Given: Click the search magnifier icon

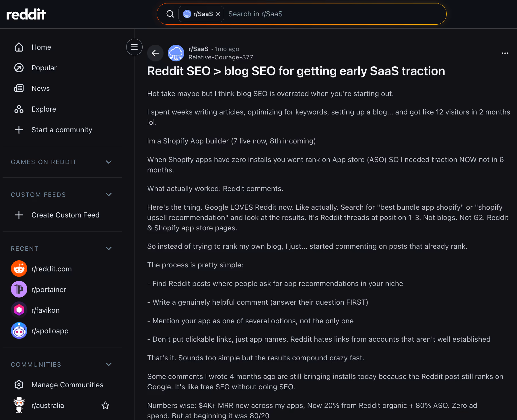Looking at the screenshot, I should (170, 14).
